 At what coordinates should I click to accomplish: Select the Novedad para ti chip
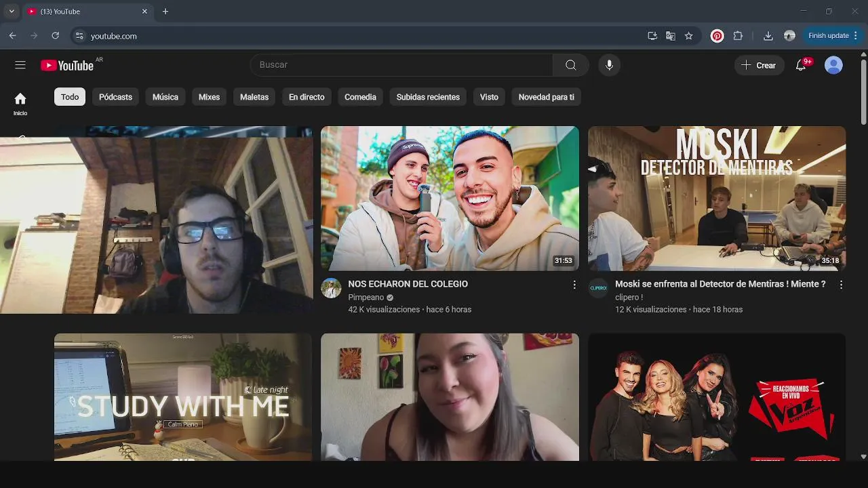tap(546, 97)
